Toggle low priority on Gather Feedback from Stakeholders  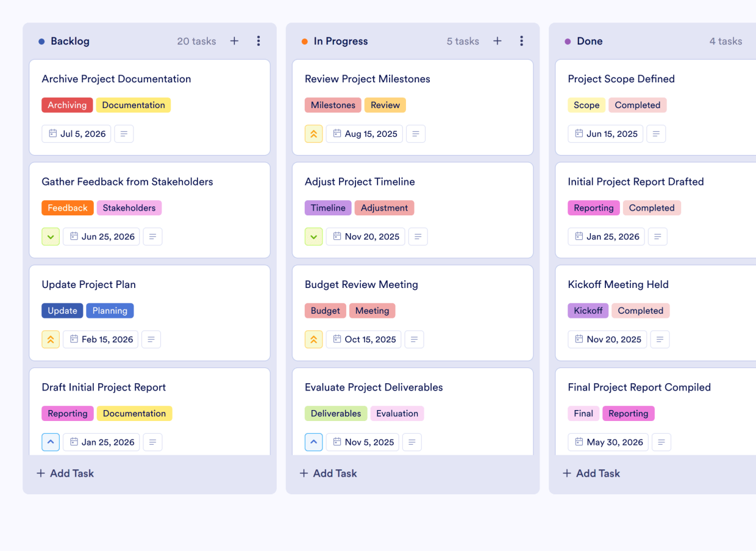(51, 237)
